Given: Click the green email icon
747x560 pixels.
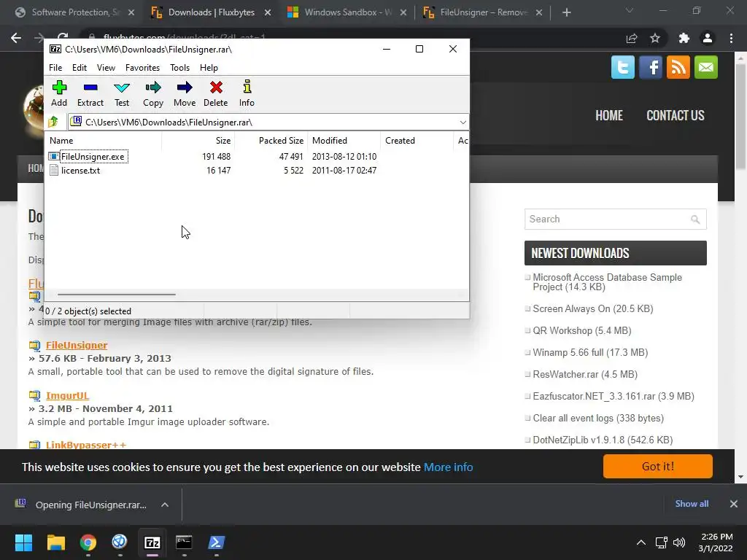Looking at the screenshot, I should (x=705, y=67).
